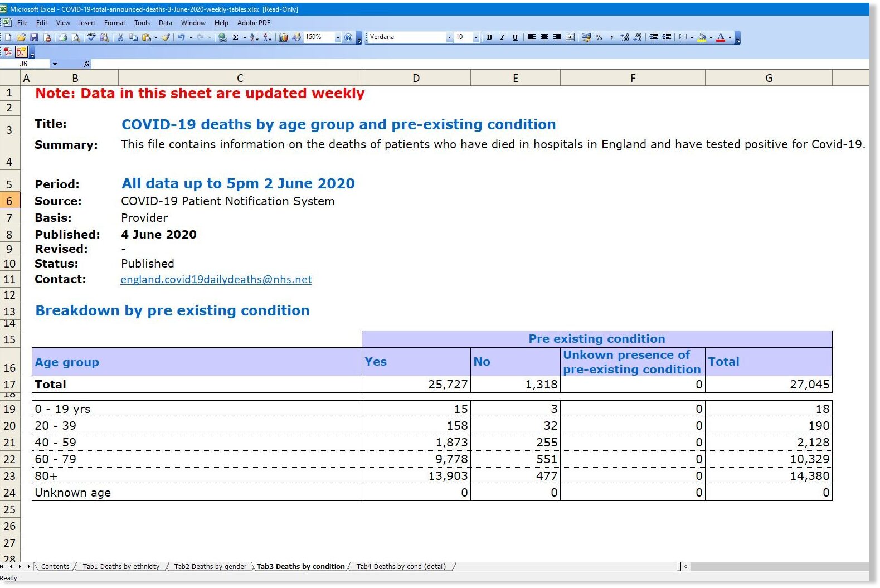Open the Data menu

[x=165, y=23]
